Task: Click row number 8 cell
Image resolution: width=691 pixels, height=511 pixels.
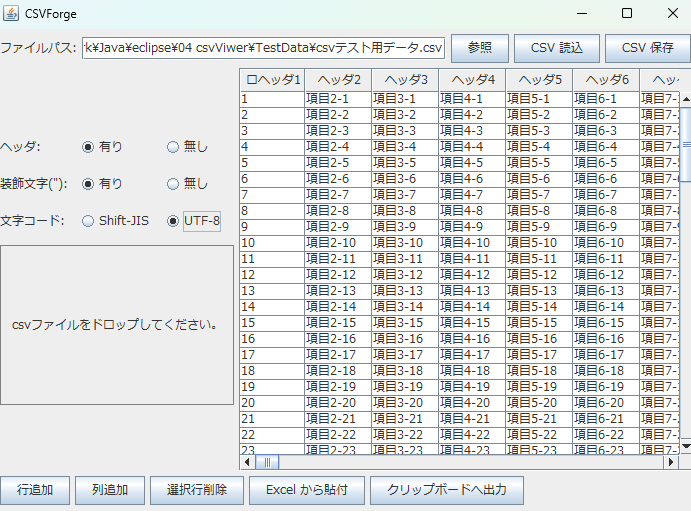Action: click(272, 211)
